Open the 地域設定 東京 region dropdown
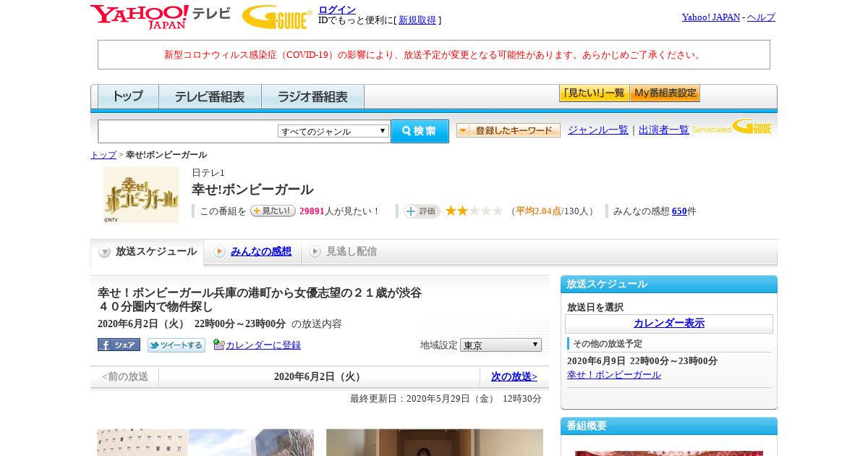 (501, 345)
